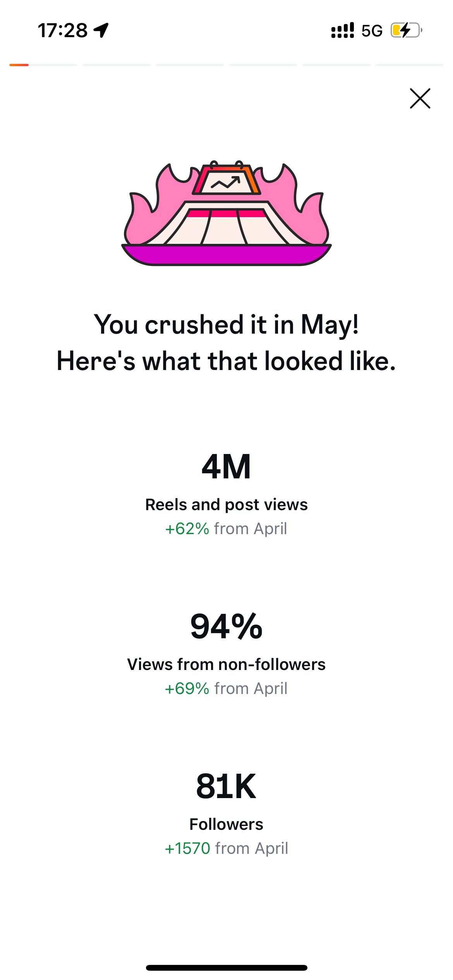Tap the 17:28 clock in status bar
The image size is (453, 980).
(63, 31)
